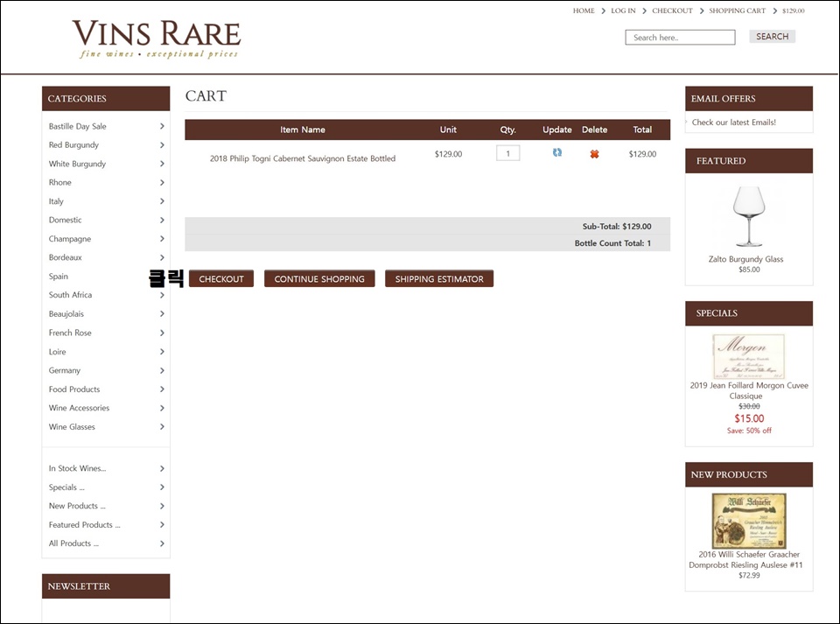Expand the White Burgundy chevron

pos(162,164)
